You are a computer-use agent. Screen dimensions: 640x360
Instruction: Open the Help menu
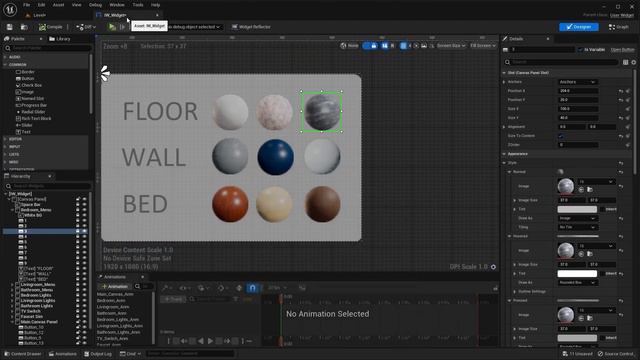tap(156, 5)
